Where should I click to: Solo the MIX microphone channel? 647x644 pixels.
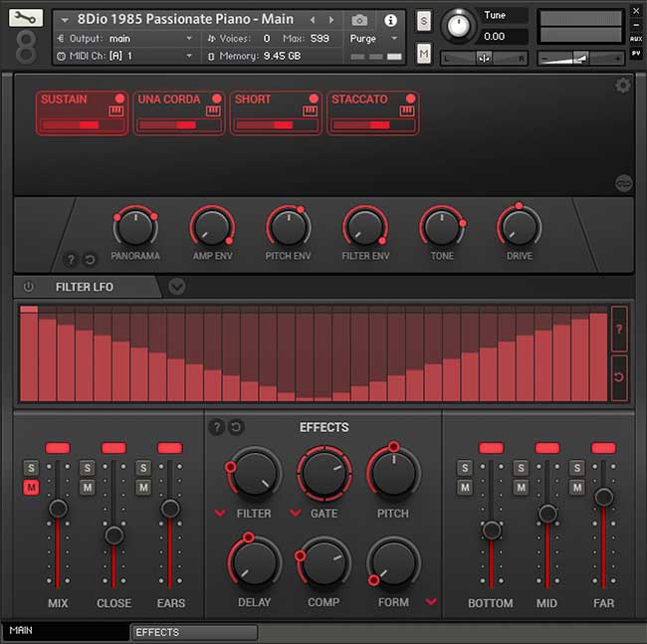point(31,468)
